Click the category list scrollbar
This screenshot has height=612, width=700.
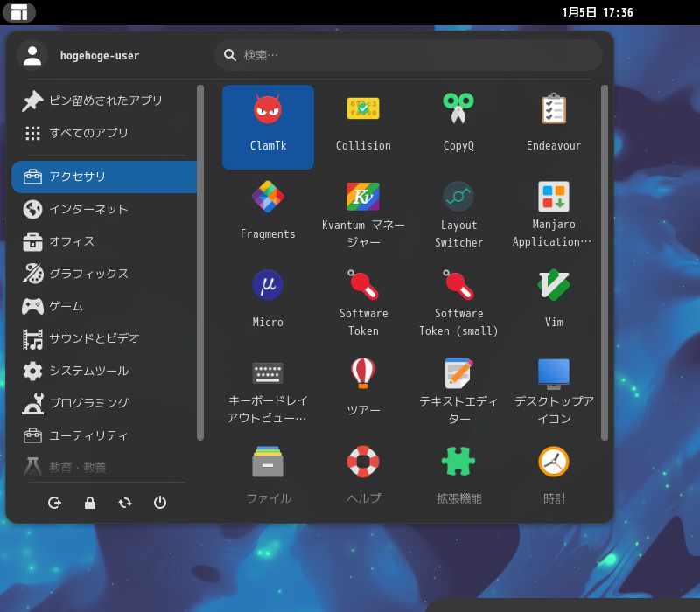pos(200,262)
